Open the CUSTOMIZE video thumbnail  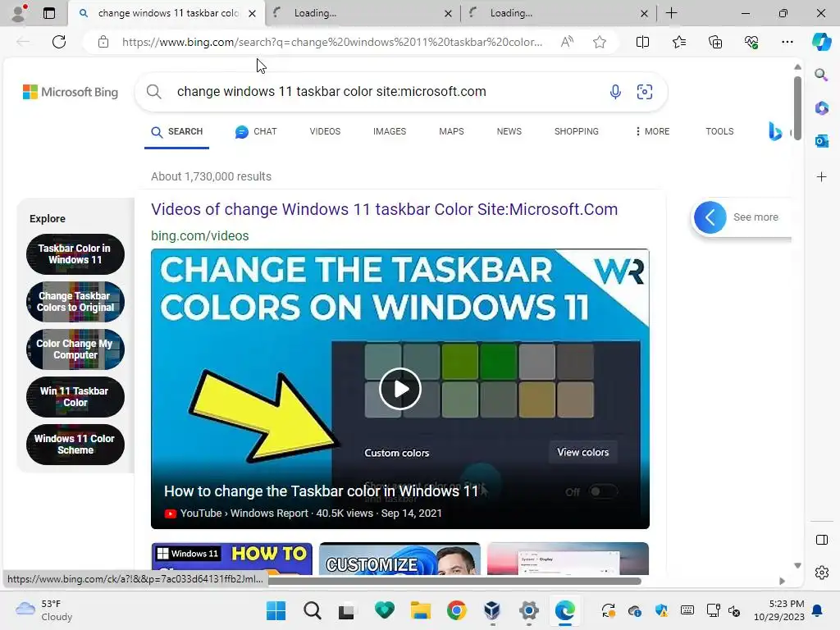tap(399, 558)
